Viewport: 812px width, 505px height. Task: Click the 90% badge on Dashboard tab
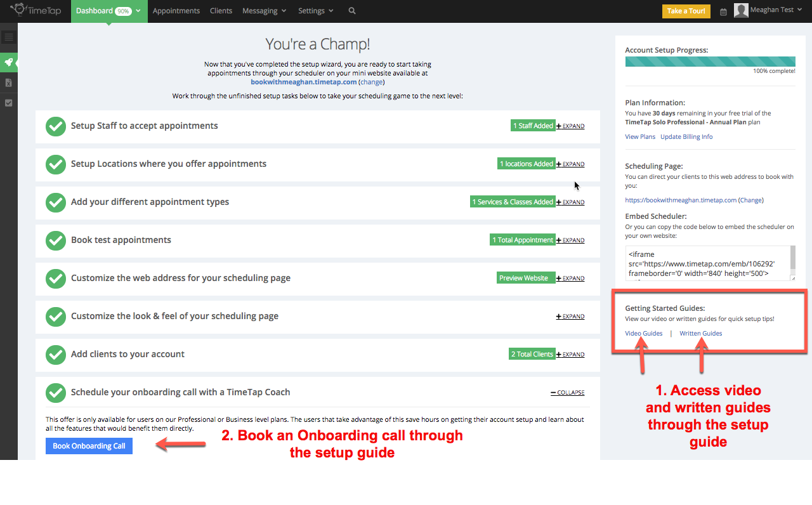(123, 11)
